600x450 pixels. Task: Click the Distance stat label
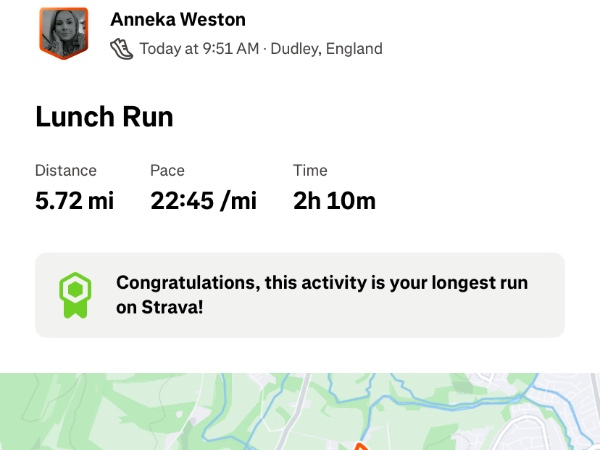(x=66, y=171)
